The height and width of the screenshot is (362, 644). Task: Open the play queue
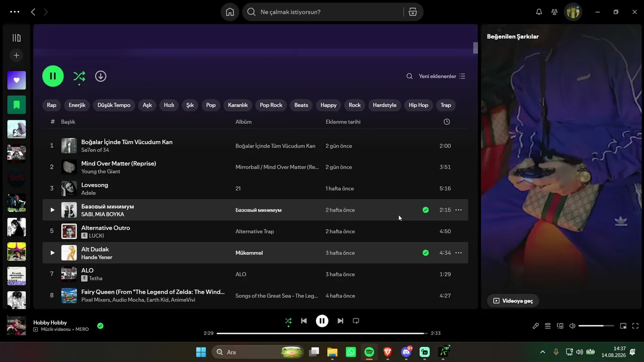tap(548, 326)
